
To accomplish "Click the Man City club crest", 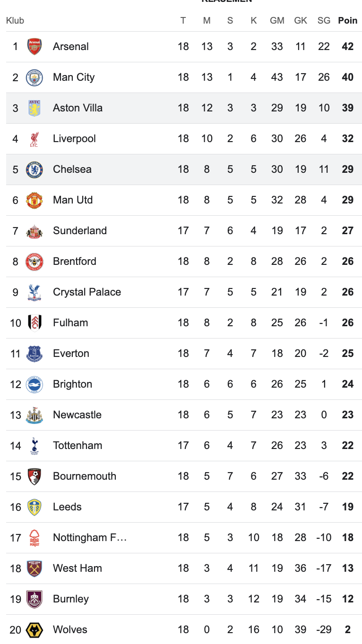I will click(34, 77).
